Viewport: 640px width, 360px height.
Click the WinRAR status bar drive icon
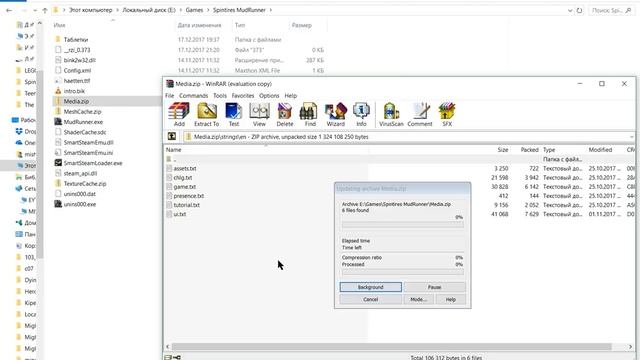[168, 357]
